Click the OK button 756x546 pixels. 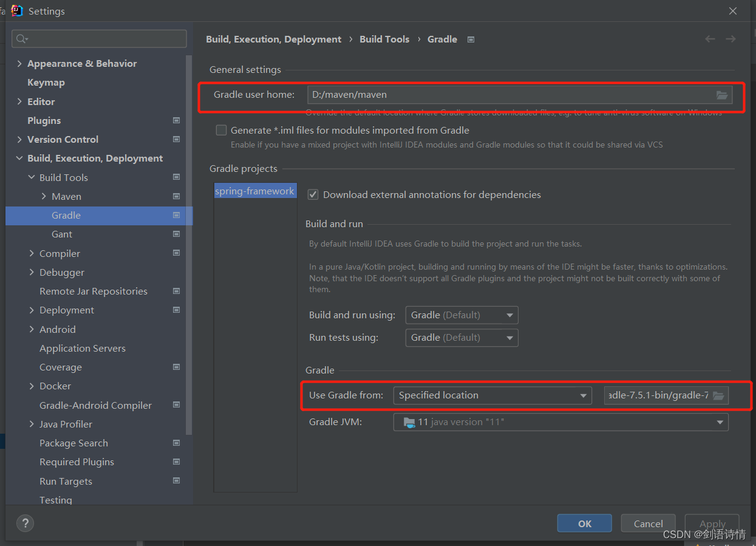pyautogui.click(x=584, y=524)
